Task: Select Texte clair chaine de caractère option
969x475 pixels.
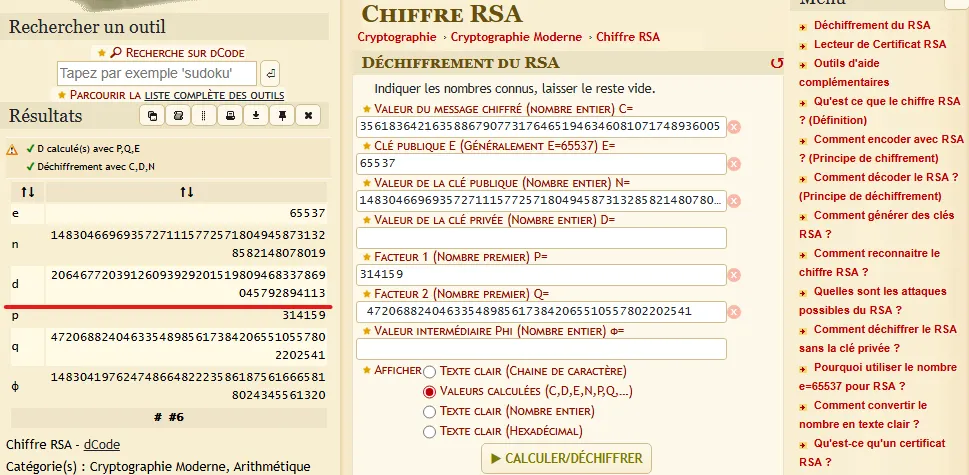Action: point(429,372)
